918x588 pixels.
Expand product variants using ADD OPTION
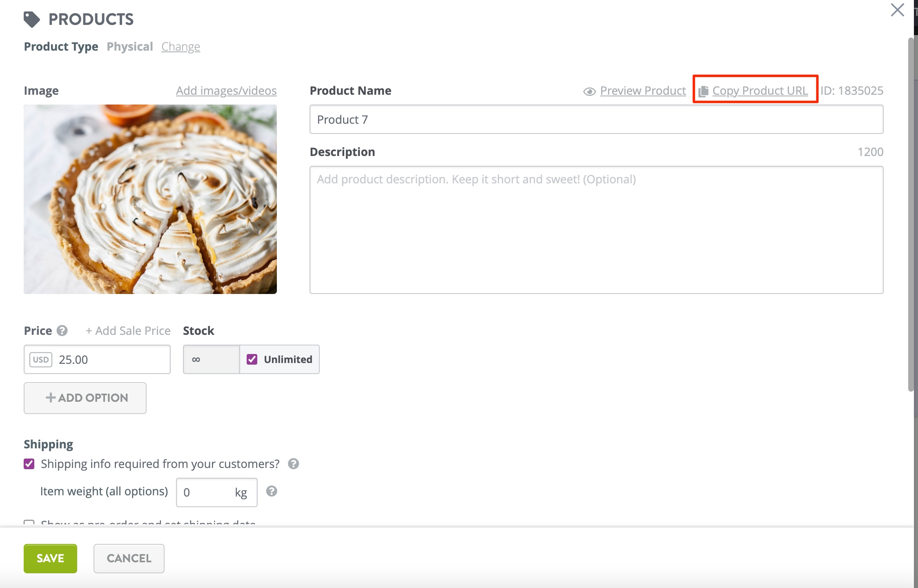[x=85, y=398]
